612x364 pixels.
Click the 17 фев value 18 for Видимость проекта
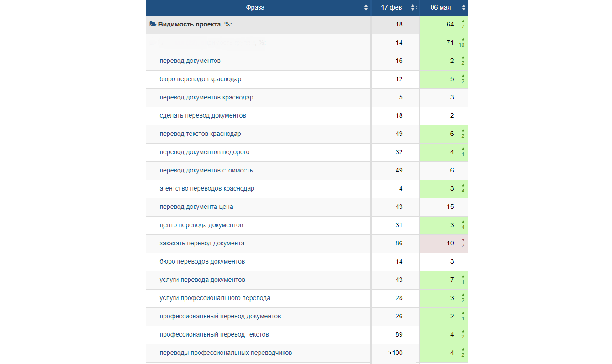tap(399, 25)
